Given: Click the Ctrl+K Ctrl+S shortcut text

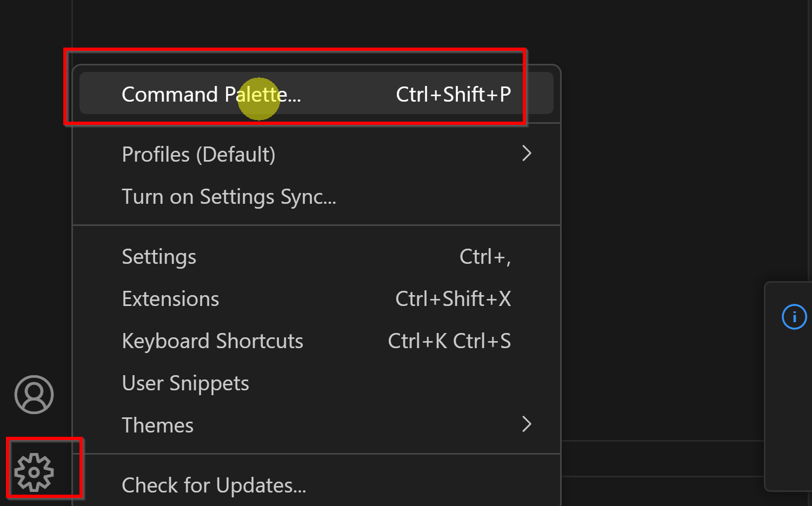Looking at the screenshot, I should pos(449,341).
